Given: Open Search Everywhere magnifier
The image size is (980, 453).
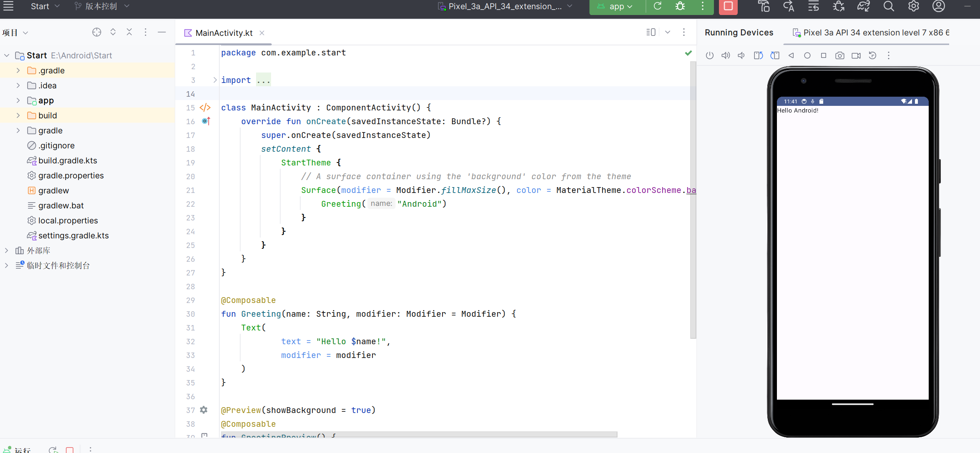Looking at the screenshot, I should coord(889,6).
